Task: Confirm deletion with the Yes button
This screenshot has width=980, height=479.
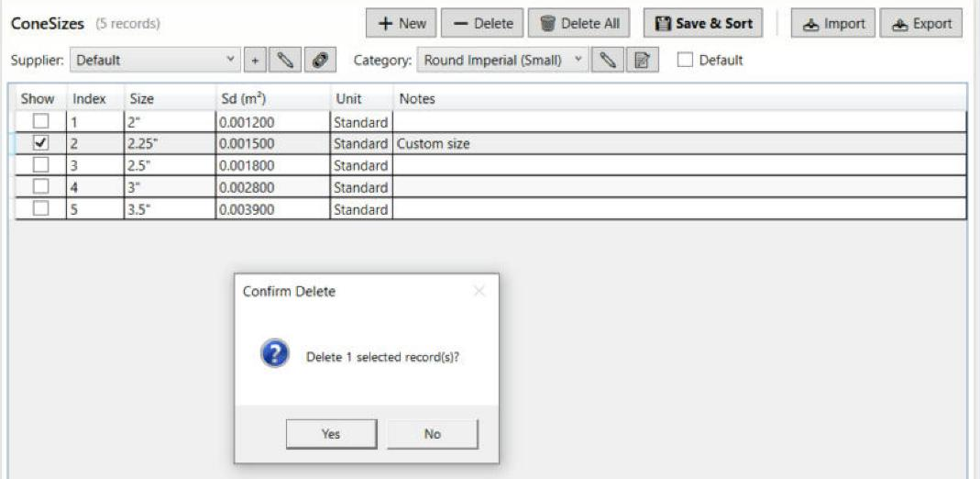Action: click(331, 434)
